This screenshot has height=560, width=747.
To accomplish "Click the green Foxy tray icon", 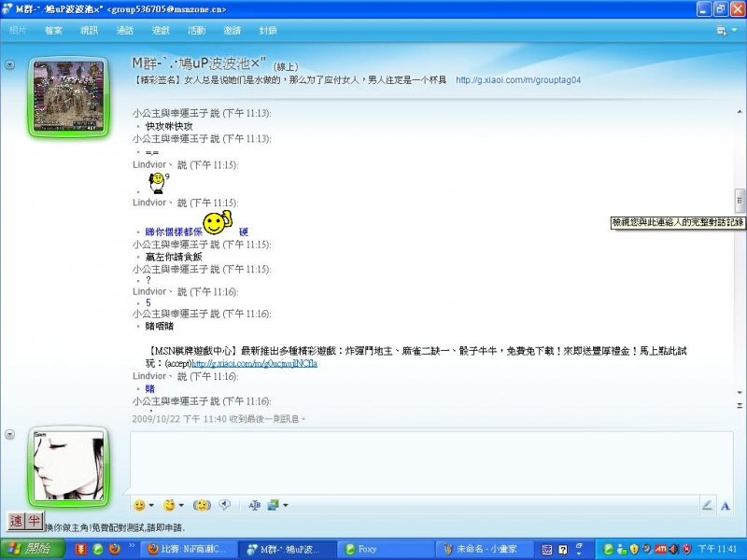I will pos(608,549).
